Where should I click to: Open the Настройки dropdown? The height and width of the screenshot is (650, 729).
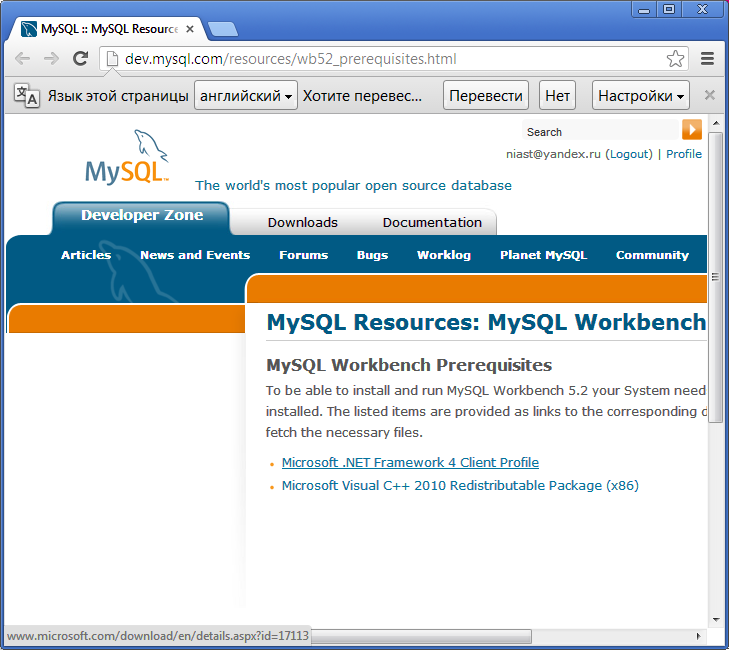(640, 95)
